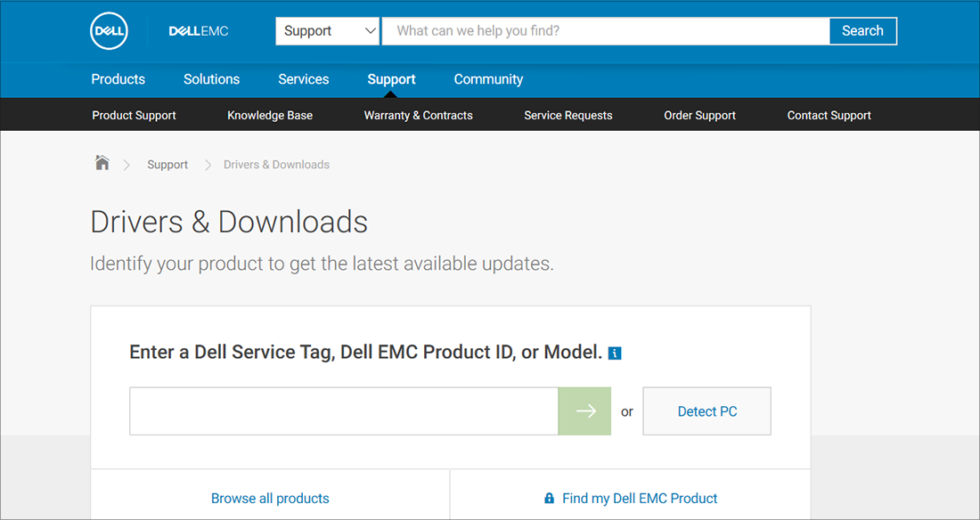This screenshot has width=980, height=520.
Task: Open Service Requests
Action: coord(568,115)
